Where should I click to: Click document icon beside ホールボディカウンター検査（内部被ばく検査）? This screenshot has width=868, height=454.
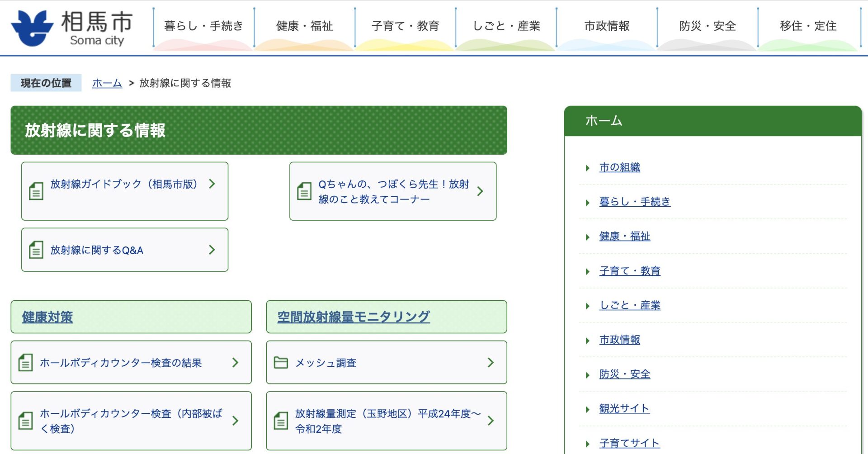tap(26, 421)
